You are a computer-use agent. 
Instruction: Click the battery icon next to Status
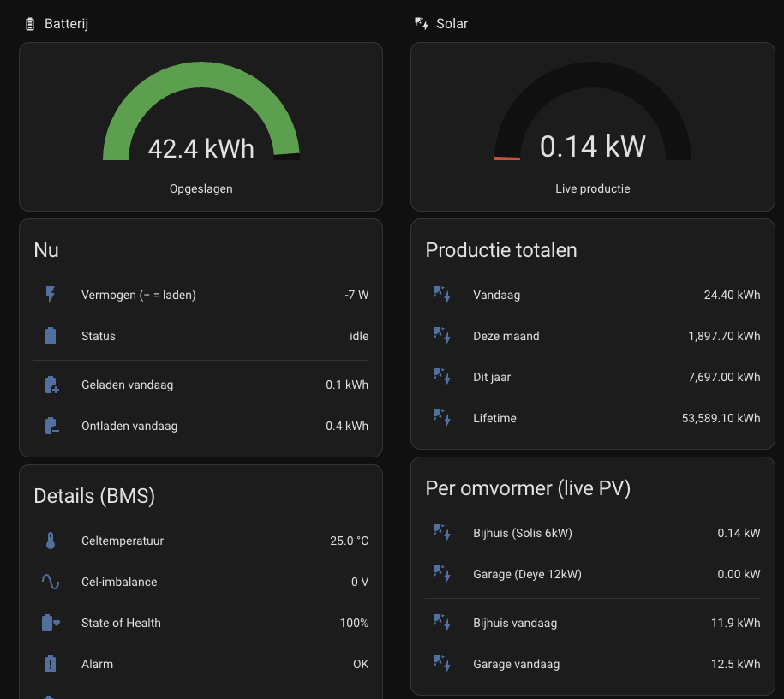51,336
